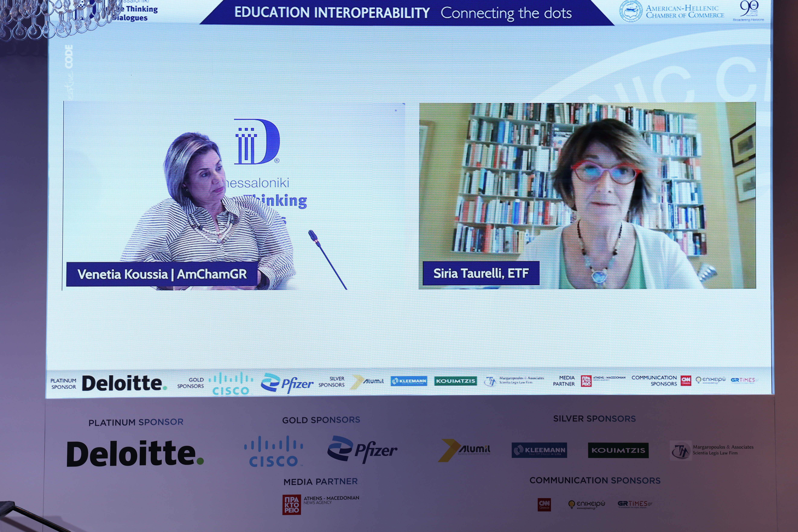Click the Kleemann logo on lower banner

[x=539, y=450]
